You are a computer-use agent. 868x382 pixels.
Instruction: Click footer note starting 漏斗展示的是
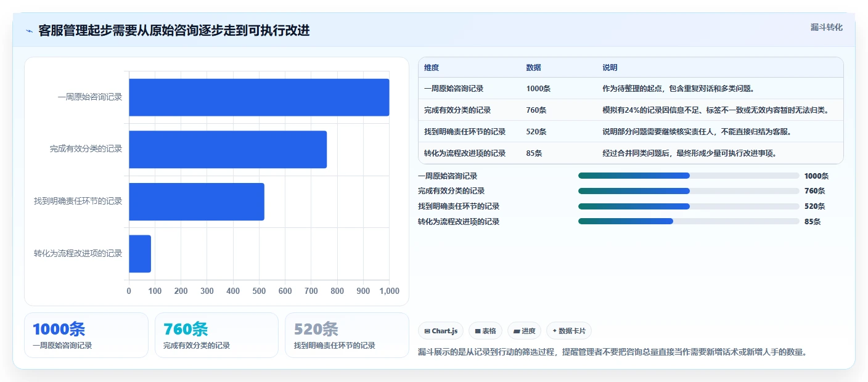[x=612, y=352]
